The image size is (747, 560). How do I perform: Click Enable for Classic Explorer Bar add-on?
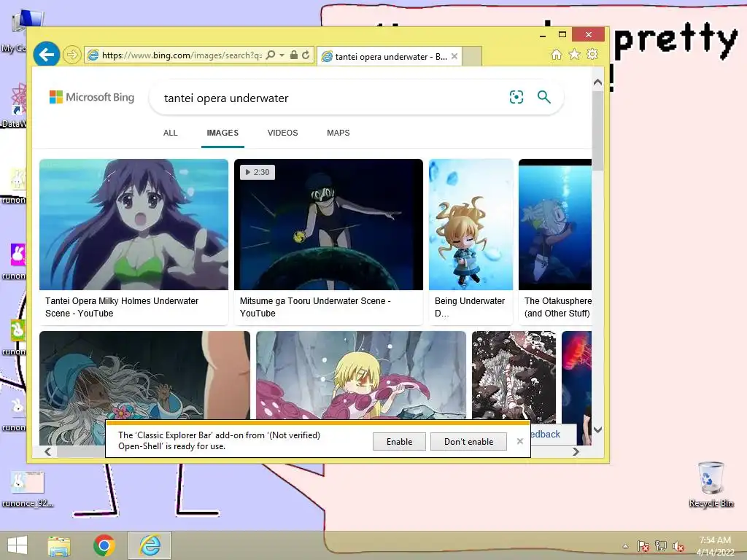pos(399,441)
